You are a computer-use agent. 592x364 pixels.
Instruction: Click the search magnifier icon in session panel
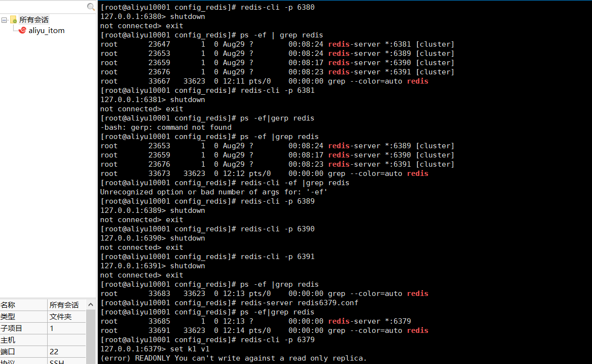click(90, 7)
